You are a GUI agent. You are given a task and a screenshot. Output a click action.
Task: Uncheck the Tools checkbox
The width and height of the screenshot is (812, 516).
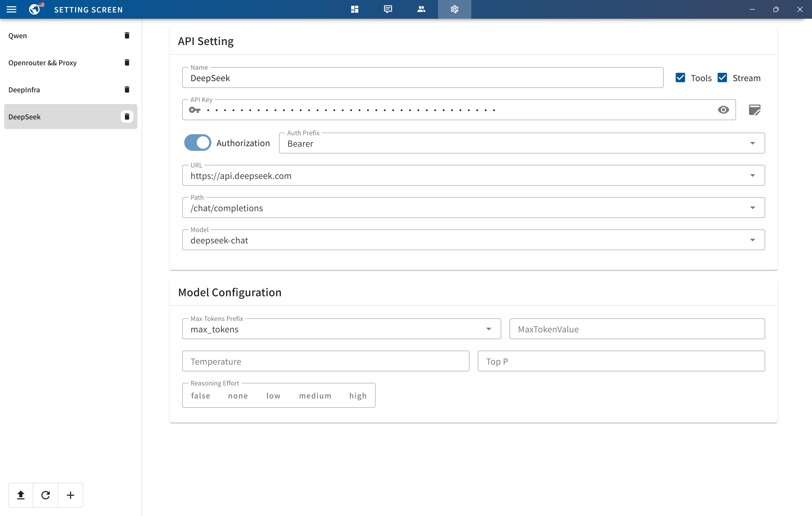680,78
